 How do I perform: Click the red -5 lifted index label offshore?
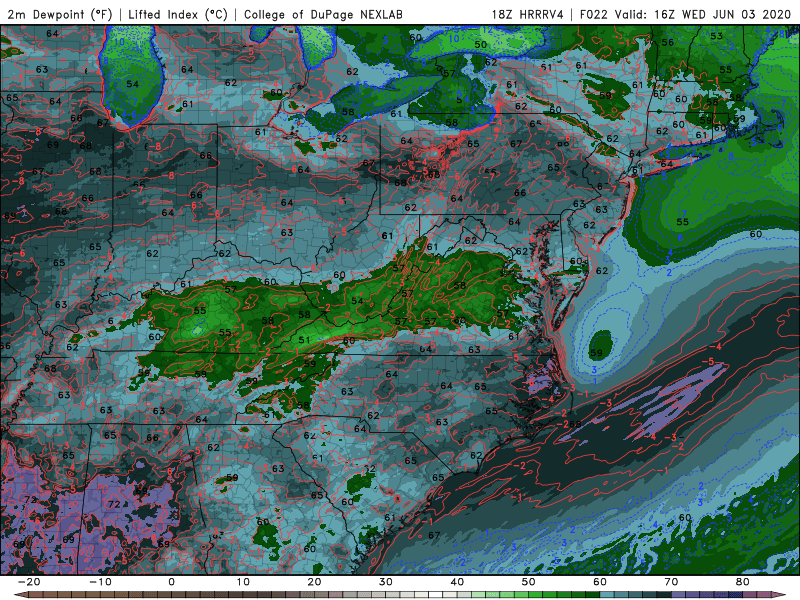coord(708,361)
